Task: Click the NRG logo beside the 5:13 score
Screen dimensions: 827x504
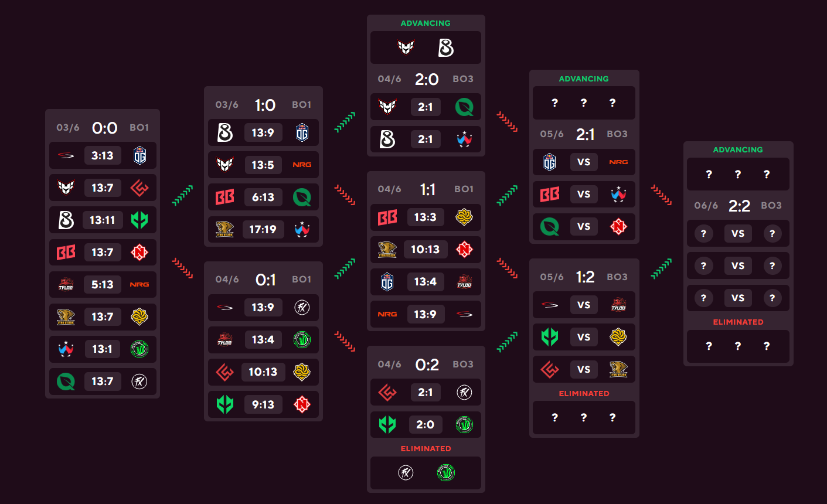Action: (x=139, y=284)
